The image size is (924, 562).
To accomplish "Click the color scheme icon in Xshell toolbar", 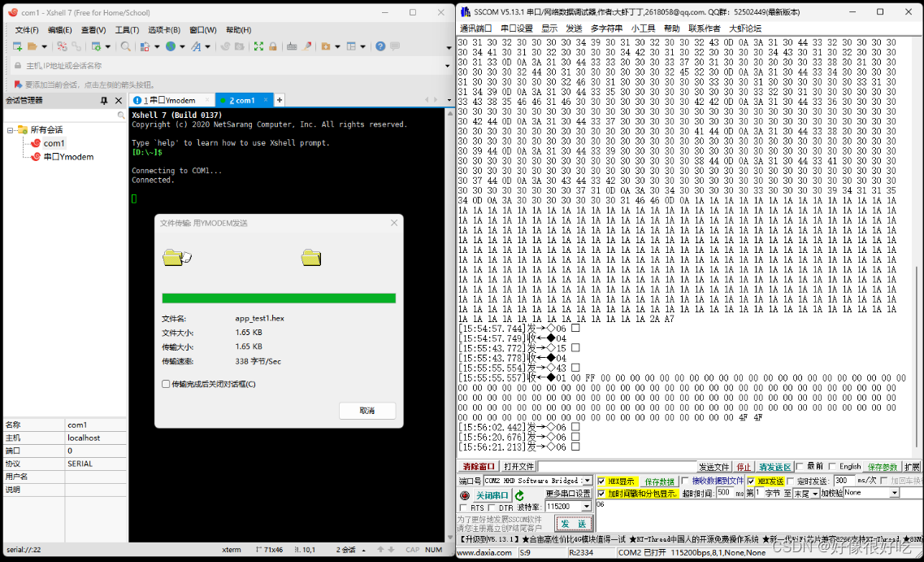I will pos(145,46).
